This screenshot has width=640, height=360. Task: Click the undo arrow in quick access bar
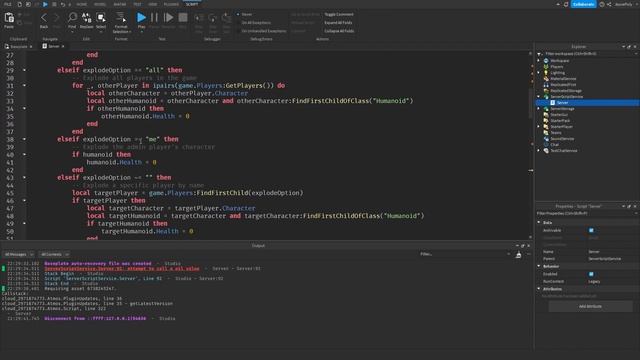(62, 4)
